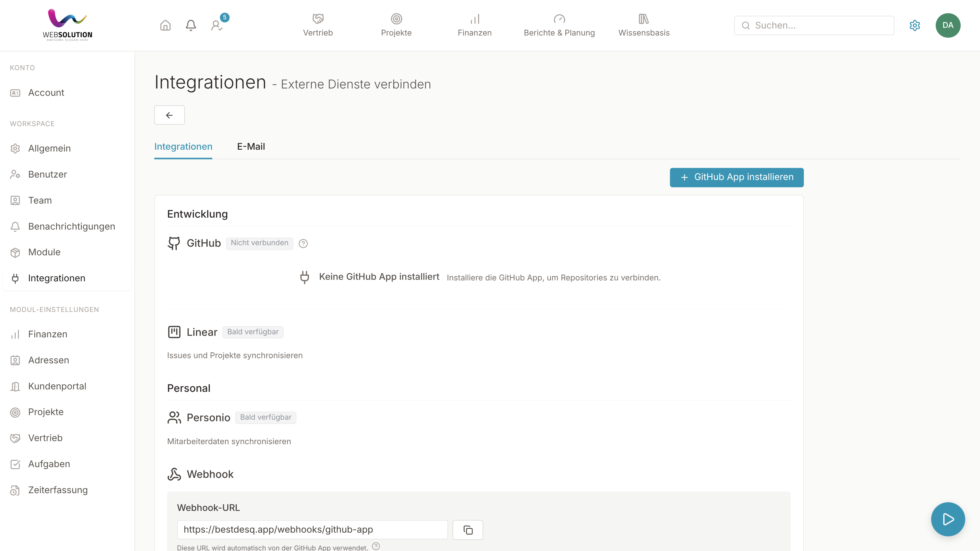Focus the Suchen search field

(x=814, y=25)
